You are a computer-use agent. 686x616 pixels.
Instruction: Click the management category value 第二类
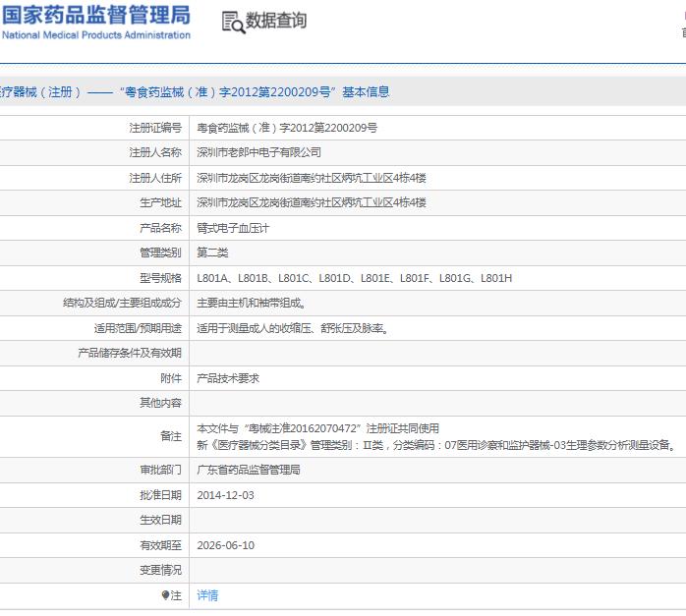215,252
